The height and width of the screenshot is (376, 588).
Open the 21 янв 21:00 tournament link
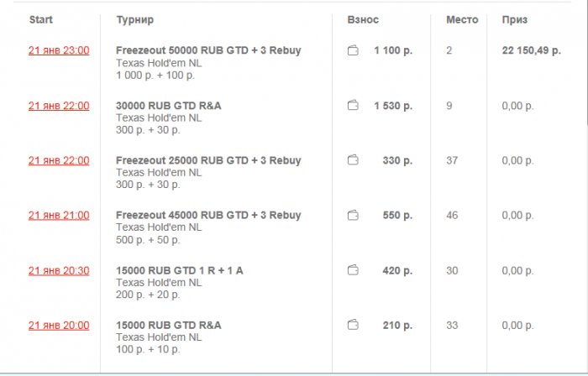click(x=59, y=216)
